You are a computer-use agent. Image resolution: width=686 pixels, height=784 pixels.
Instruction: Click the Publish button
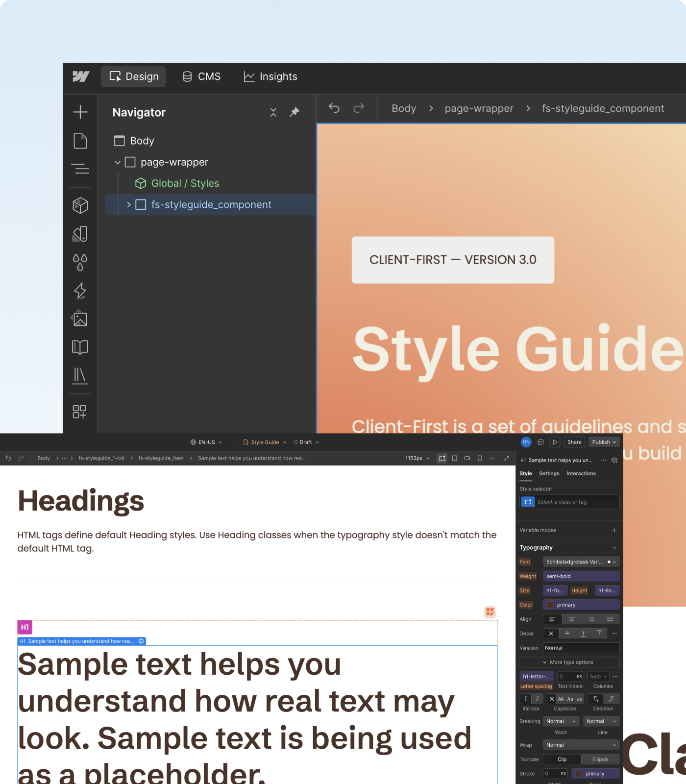pyautogui.click(x=604, y=442)
